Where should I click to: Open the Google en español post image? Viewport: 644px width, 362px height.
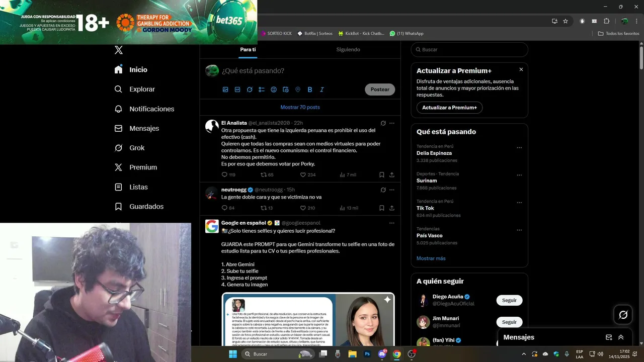point(308,319)
